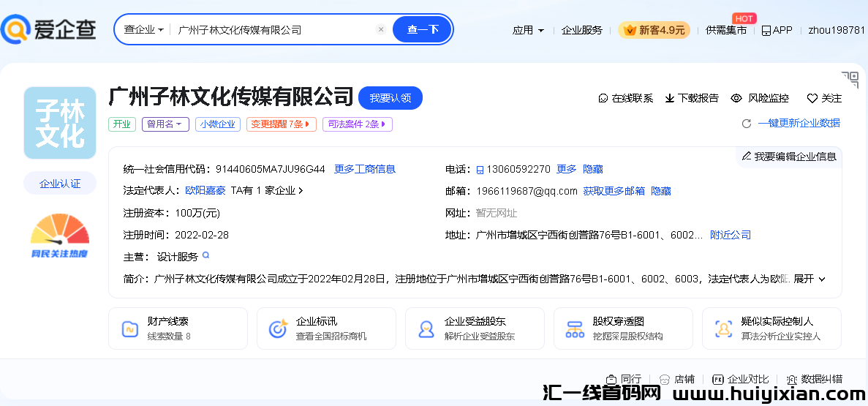Click the 注册时间 value 2022-02-28
This screenshot has height=406, width=868.
click(202, 235)
